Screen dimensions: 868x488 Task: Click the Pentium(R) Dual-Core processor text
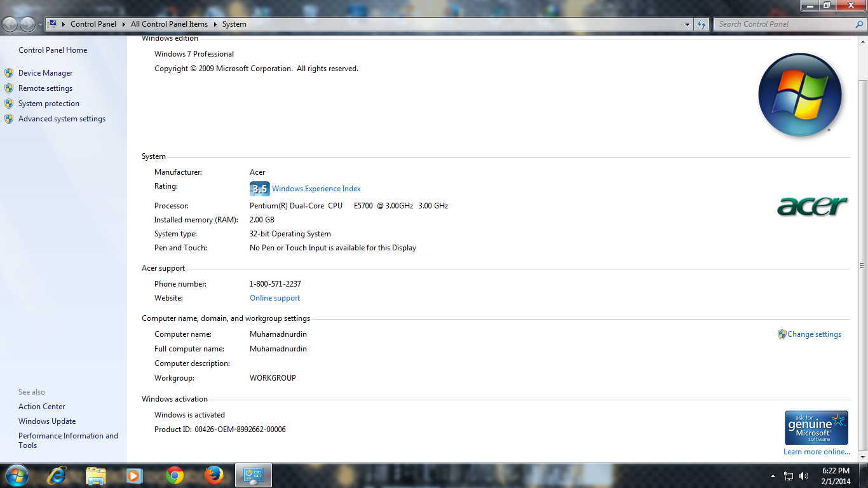pos(349,206)
